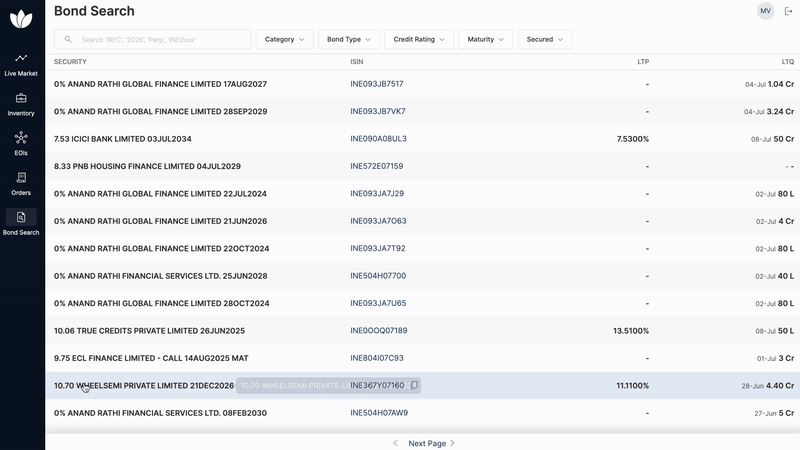Select Anand Rathi Financial Services 08FEB2030 bond

pos(160,413)
